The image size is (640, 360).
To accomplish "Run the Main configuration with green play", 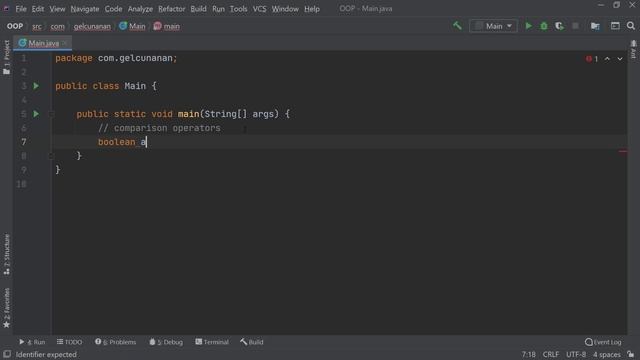I will tap(528, 26).
